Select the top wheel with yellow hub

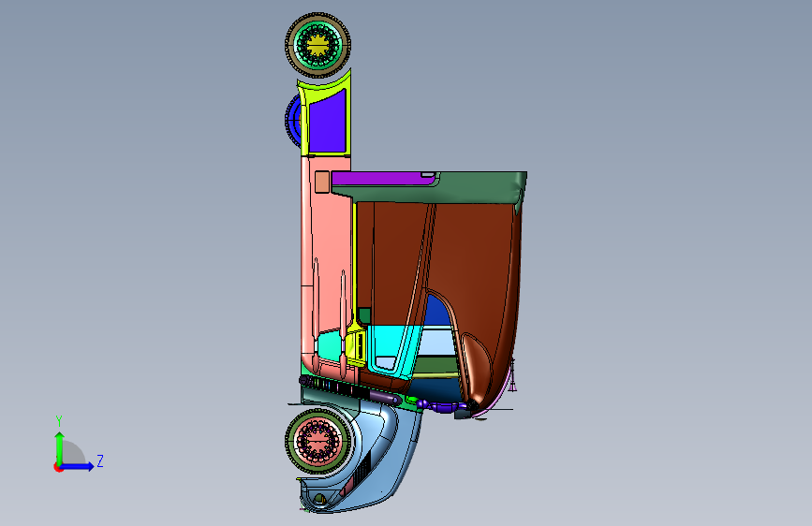click(x=318, y=45)
